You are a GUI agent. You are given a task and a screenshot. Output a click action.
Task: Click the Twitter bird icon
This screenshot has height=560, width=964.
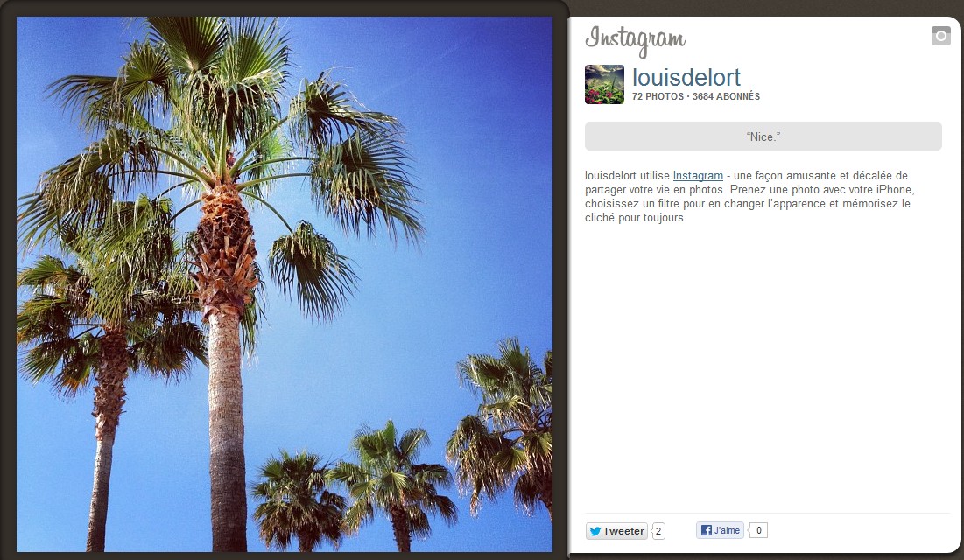pos(595,531)
